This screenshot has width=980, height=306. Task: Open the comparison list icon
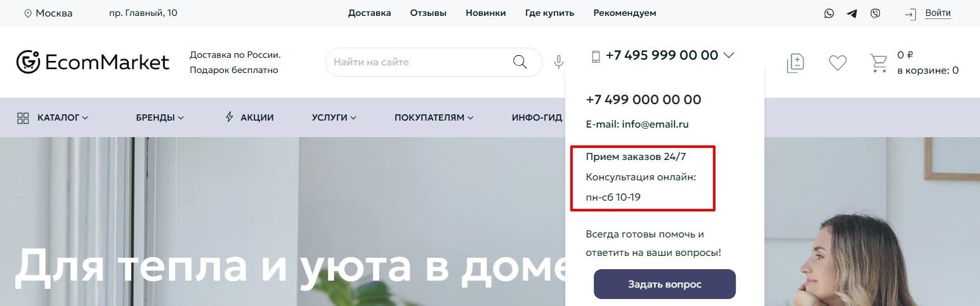tap(795, 62)
